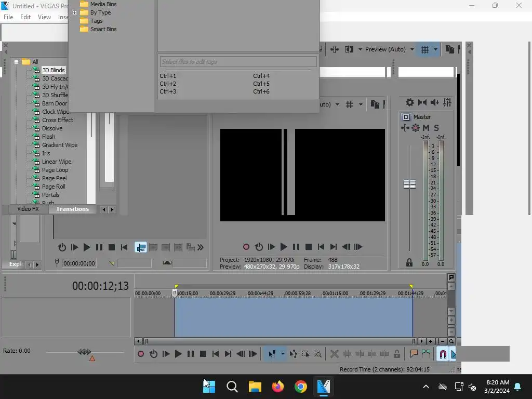The width and height of the screenshot is (532, 399).
Task: Open File Explorer from the taskbar
Action: tap(255, 387)
